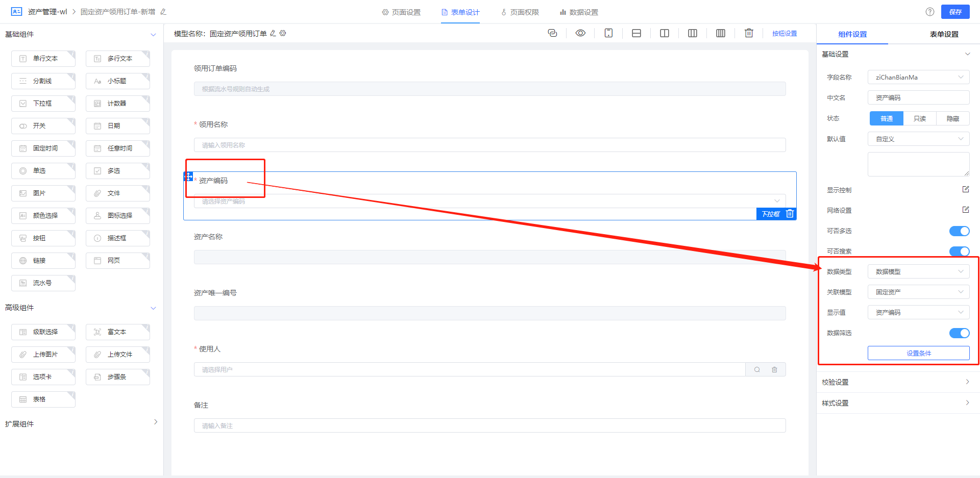The image size is (980, 478).
Task: Set the status to 隐藏
Action: (953, 118)
